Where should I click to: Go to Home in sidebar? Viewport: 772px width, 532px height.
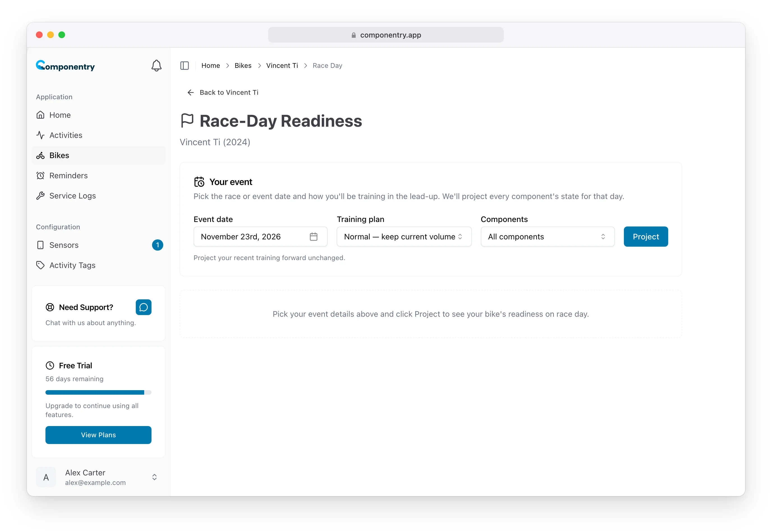(98, 115)
